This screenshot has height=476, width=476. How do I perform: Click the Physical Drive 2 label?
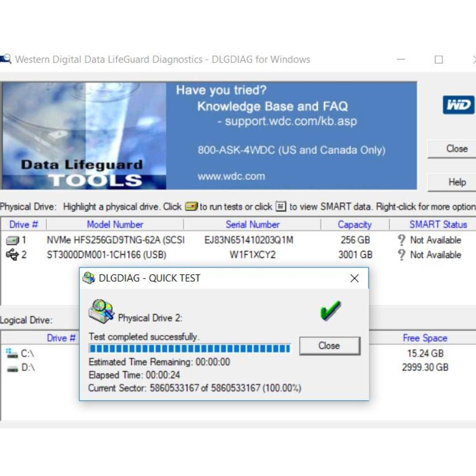click(150, 318)
